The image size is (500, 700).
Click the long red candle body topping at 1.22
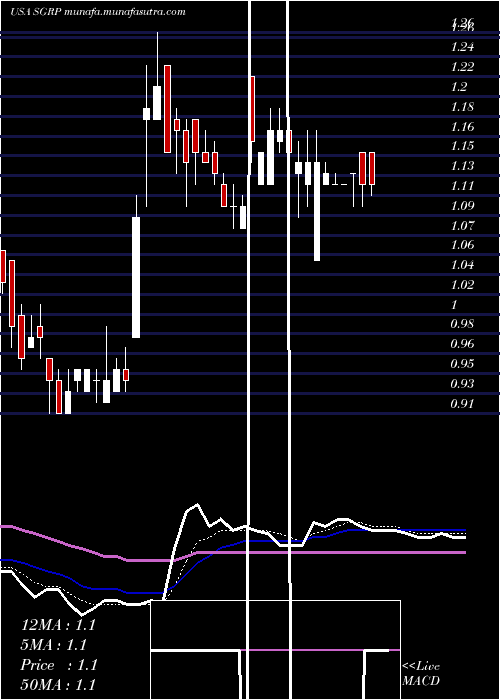167,109
